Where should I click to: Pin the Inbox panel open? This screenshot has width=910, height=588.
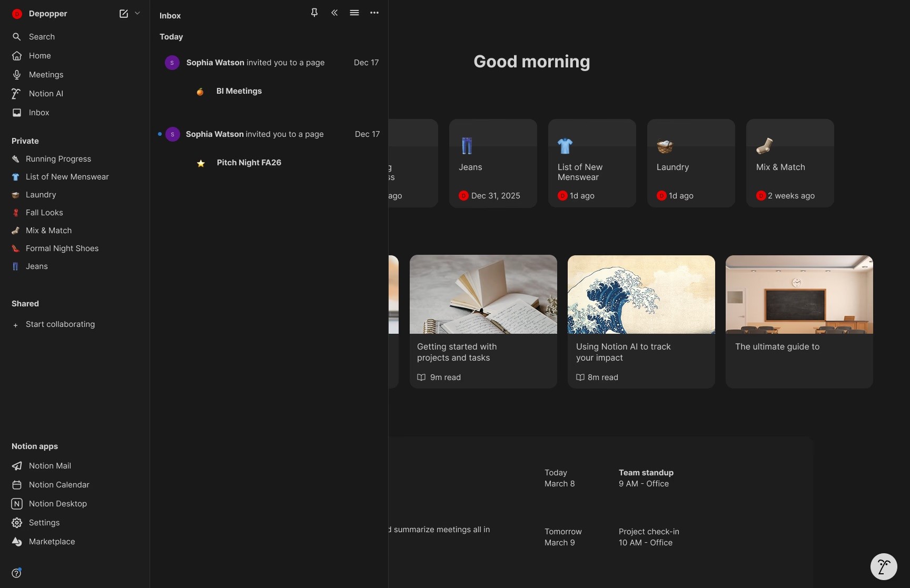pos(314,13)
